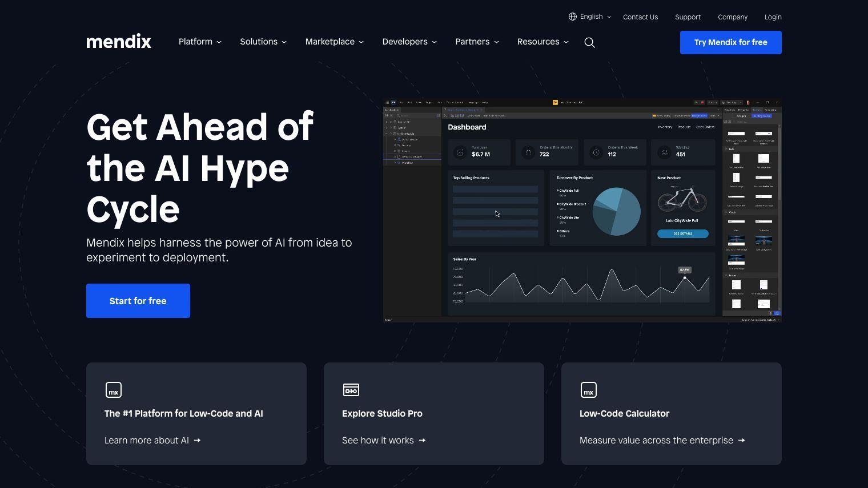The image size is (868, 488).
Task: Go to the Company page
Action: 733,17
